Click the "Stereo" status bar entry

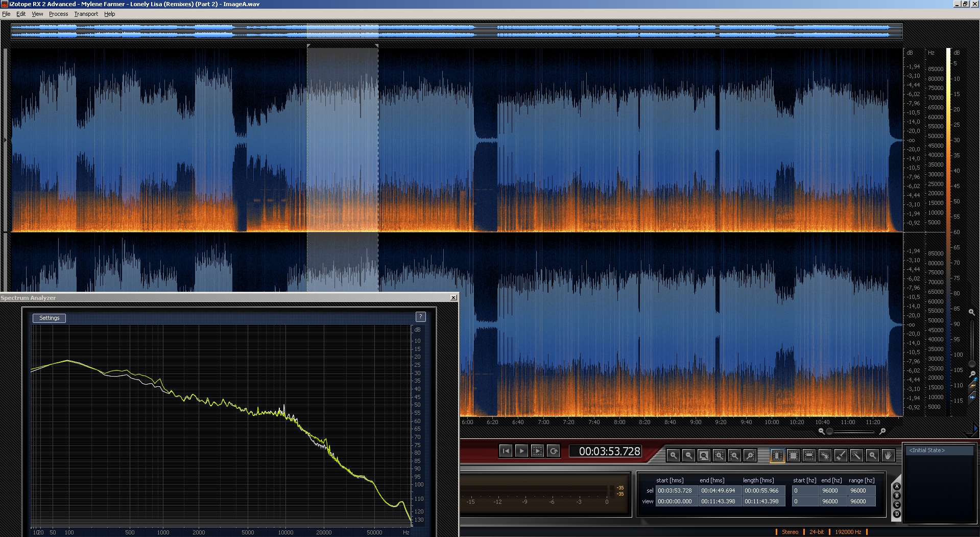click(x=790, y=532)
